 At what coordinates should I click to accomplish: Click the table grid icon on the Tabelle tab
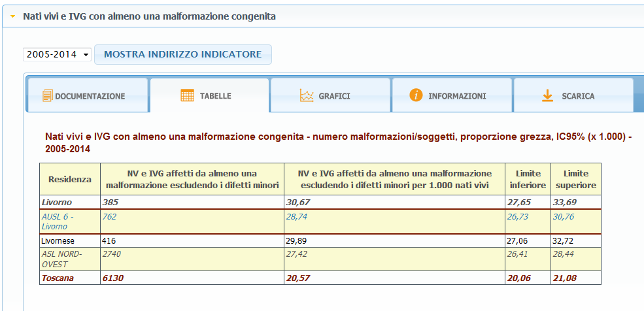(188, 96)
